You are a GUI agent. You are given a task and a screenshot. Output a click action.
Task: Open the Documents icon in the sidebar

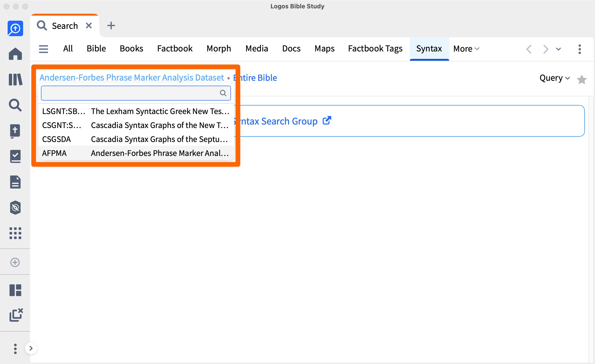pyautogui.click(x=15, y=182)
